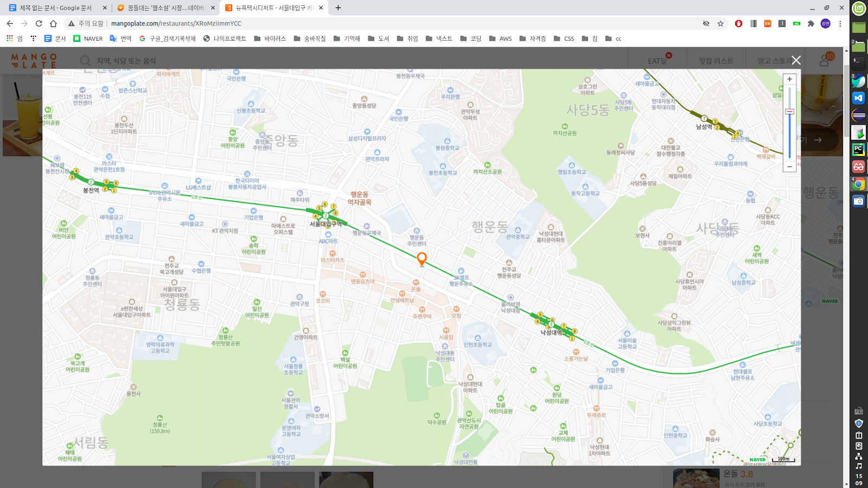The height and width of the screenshot is (488, 868).
Task: Launch the terminal from the panel
Action: 859,63
